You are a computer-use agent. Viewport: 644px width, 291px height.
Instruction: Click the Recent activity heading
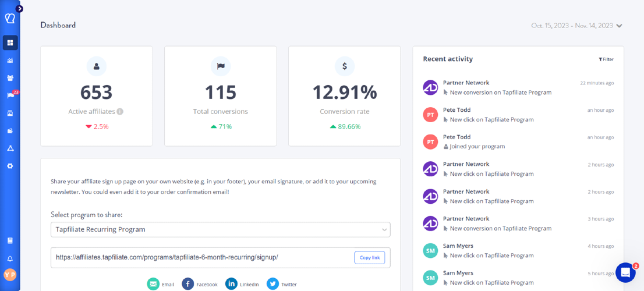click(x=448, y=59)
